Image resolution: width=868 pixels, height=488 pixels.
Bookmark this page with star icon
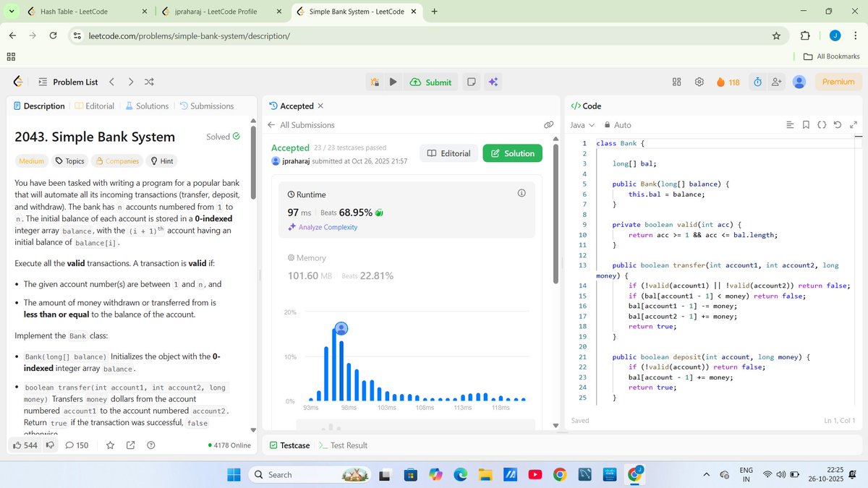pyautogui.click(x=776, y=35)
